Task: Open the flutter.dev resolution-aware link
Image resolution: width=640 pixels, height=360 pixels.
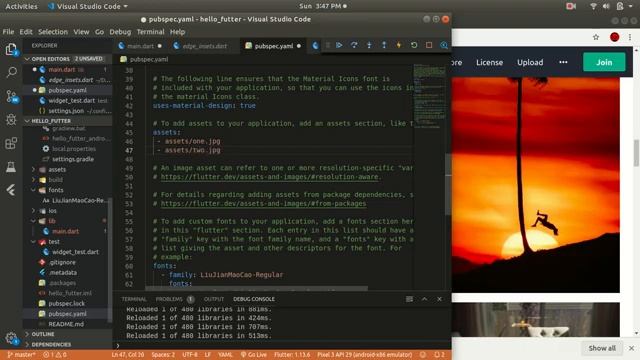Action: (270, 177)
